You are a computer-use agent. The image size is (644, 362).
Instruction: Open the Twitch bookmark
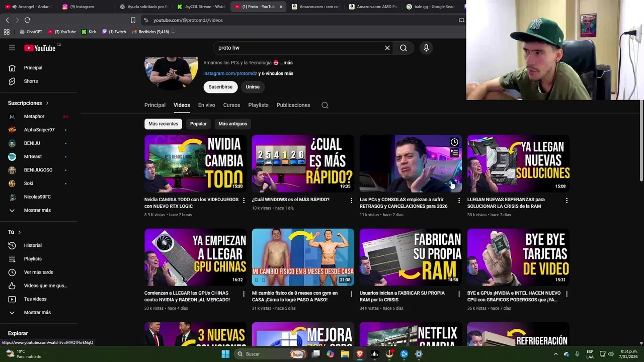click(x=114, y=32)
